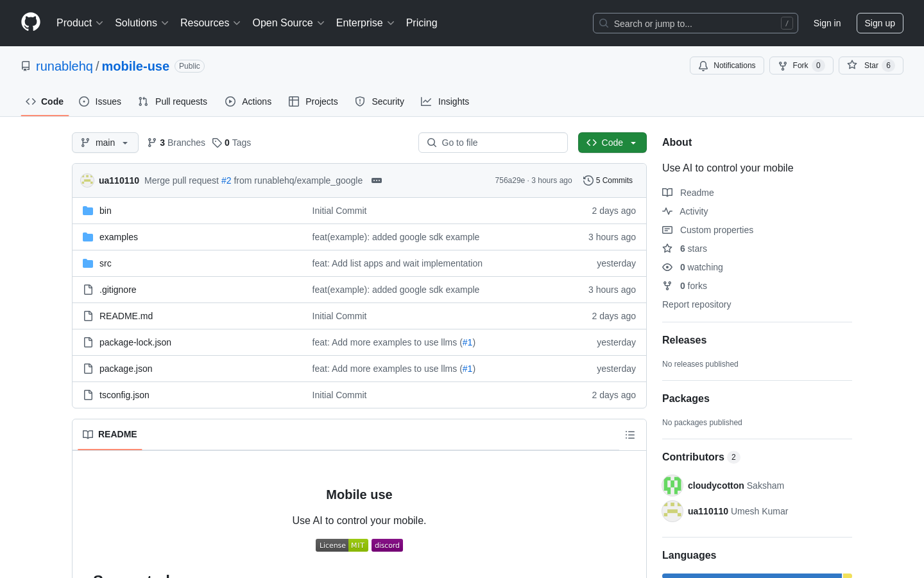The width and height of the screenshot is (924, 578).
Task: Click the Sign up button
Action: click(x=880, y=23)
